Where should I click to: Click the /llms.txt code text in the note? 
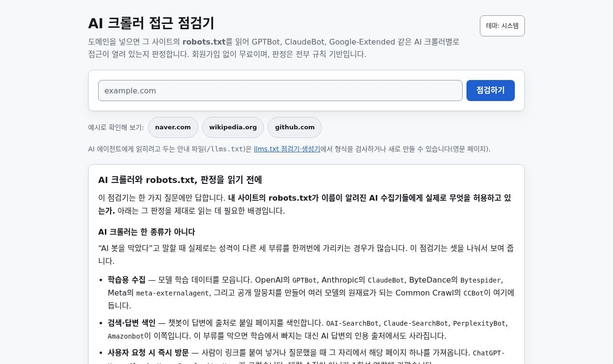tap(225, 149)
